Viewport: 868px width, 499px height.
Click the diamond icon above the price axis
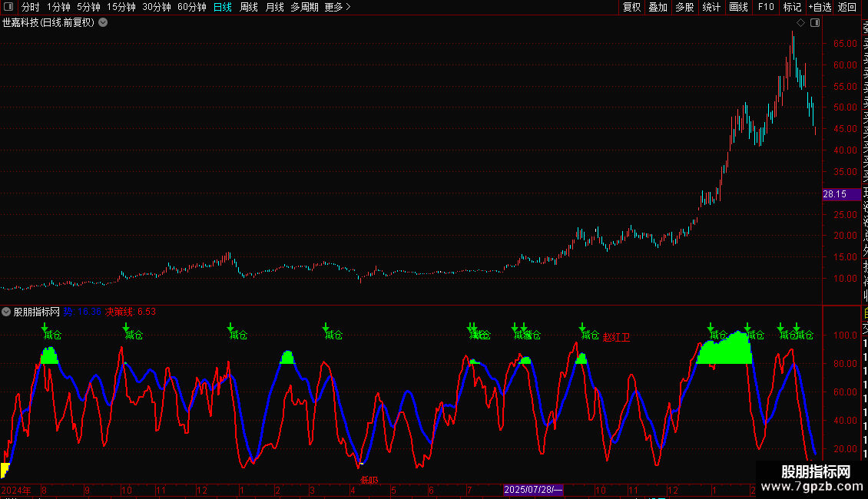(800, 23)
